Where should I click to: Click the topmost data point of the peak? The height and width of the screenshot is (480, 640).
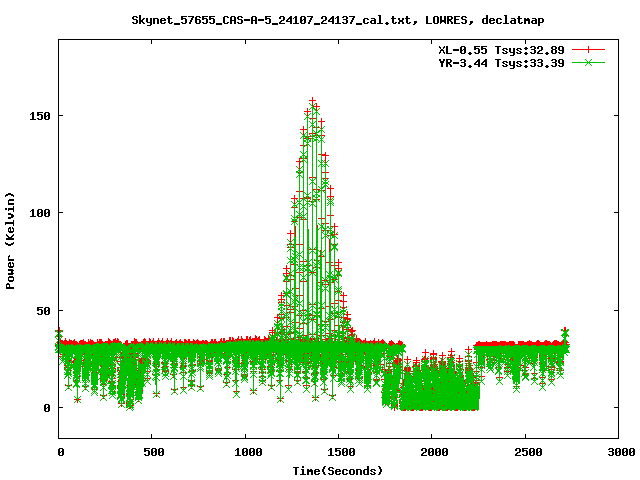tap(313, 101)
